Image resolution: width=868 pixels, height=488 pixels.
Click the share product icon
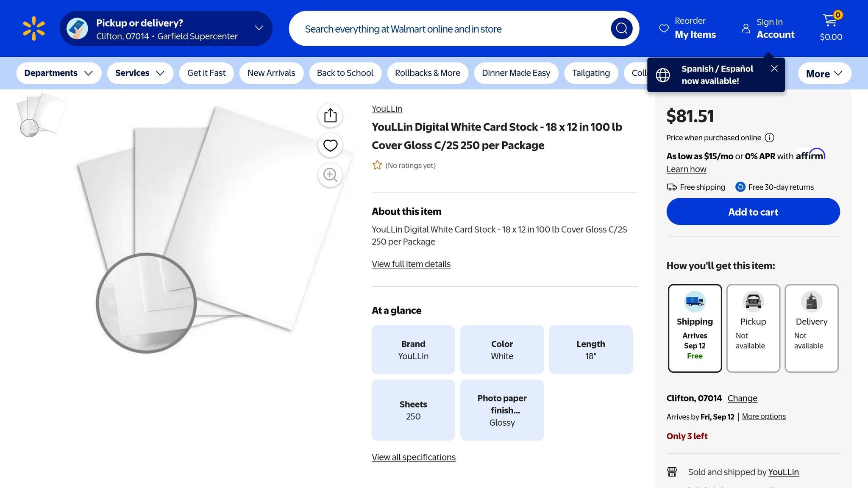(330, 115)
